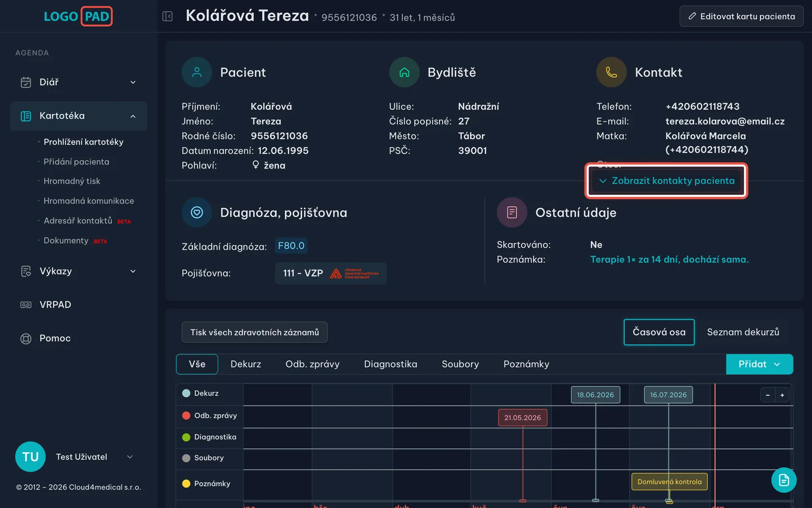Click the TU user avatar
Screen dimensions: 812x508
30,457
